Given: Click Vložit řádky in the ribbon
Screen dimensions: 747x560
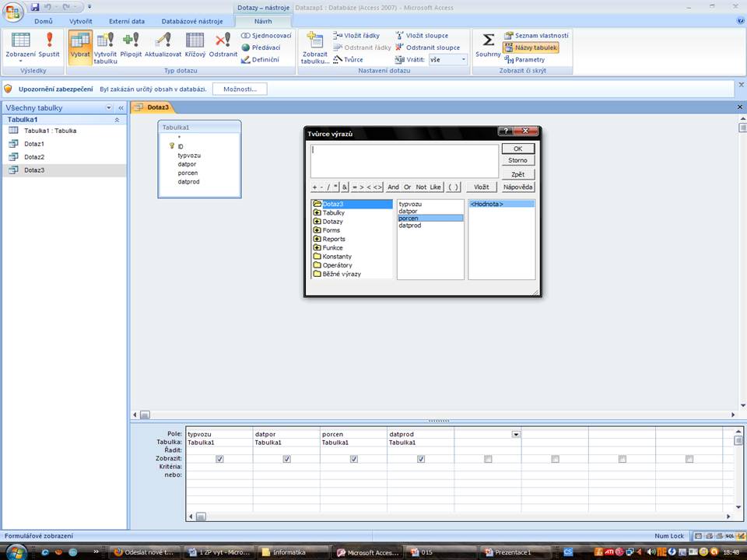Looking at the screenshot, I should (357, 36).
